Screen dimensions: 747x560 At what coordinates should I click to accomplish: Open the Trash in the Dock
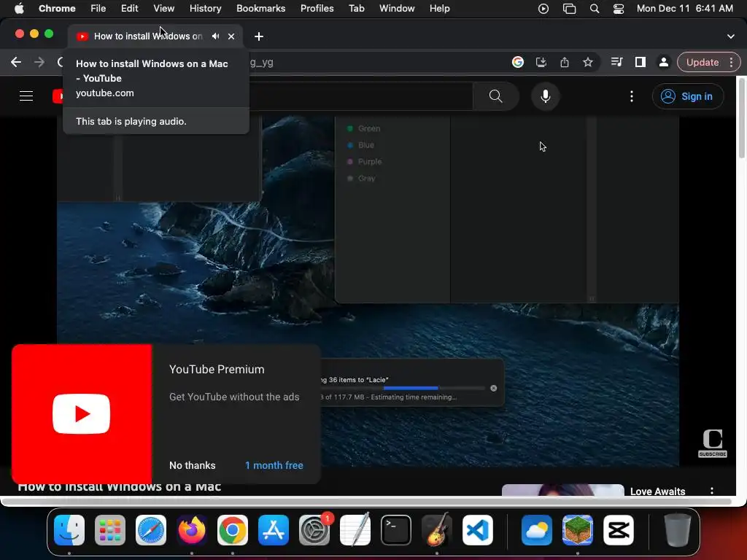point(678,530)
